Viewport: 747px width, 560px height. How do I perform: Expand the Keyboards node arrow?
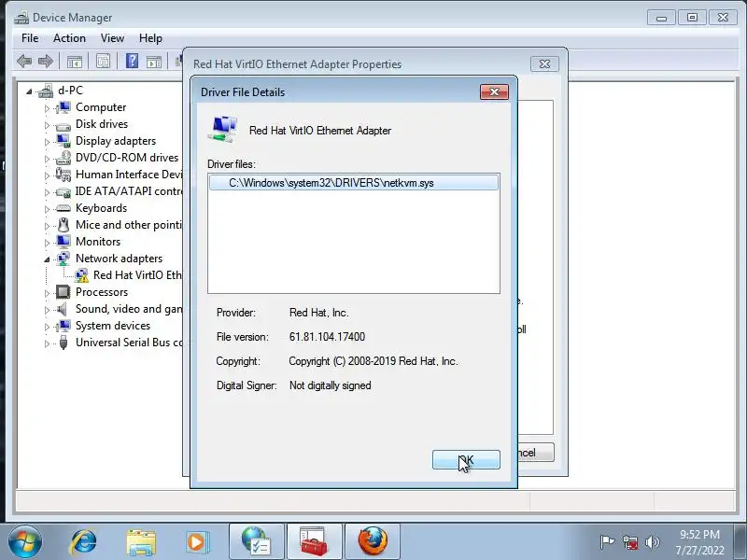47,209
